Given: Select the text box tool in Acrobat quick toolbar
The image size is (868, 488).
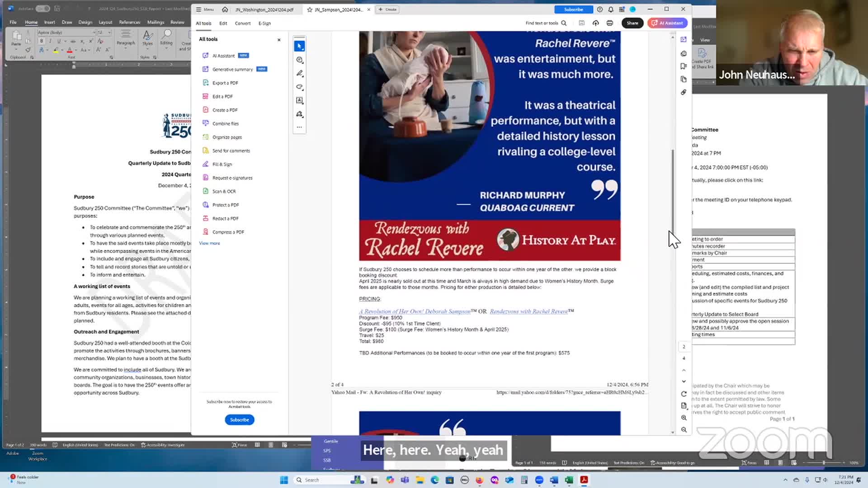Looking at the screenshot, I should 299,100.
